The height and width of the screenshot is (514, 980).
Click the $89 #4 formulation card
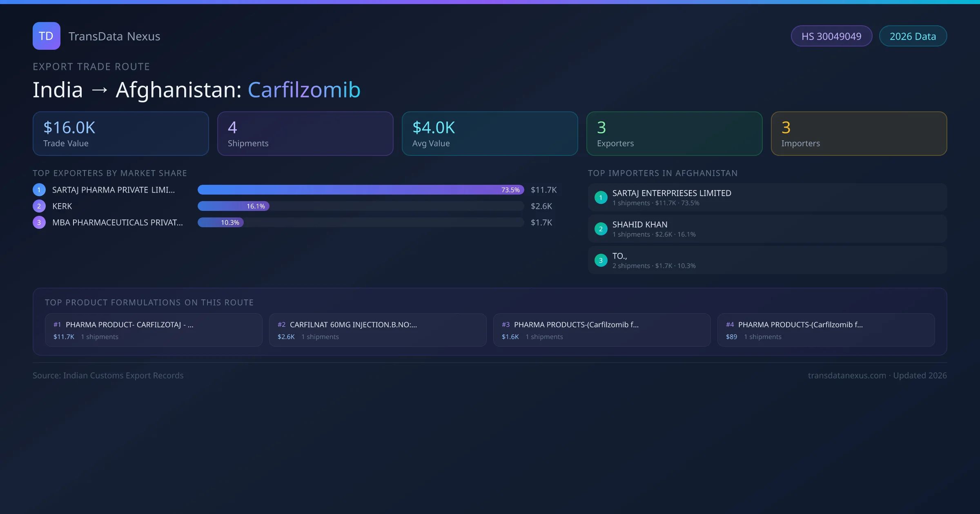(826, 330)
